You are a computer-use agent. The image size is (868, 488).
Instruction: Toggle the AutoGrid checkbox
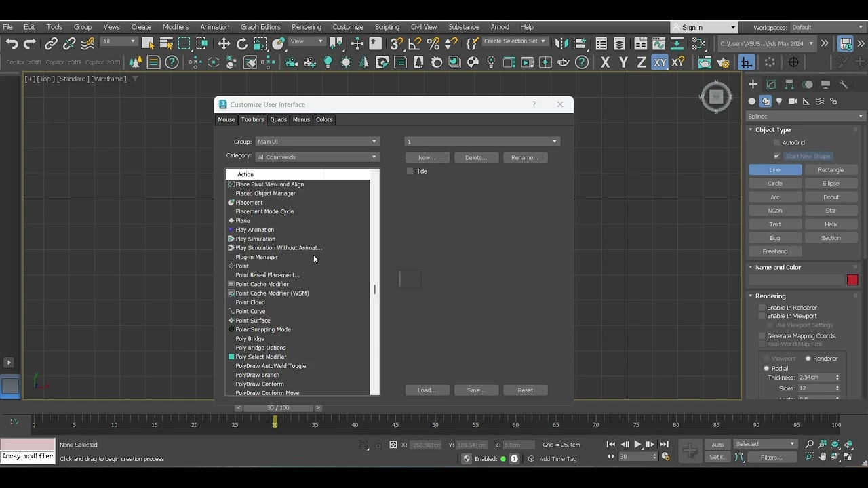click(x=777, y=142)
